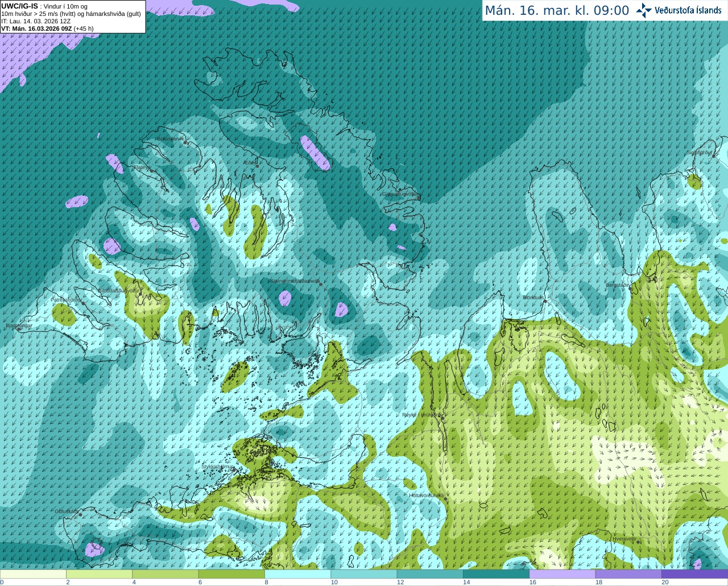Click the gust threshold description line
The image size is (728, 586).
(x=71, y=14)
